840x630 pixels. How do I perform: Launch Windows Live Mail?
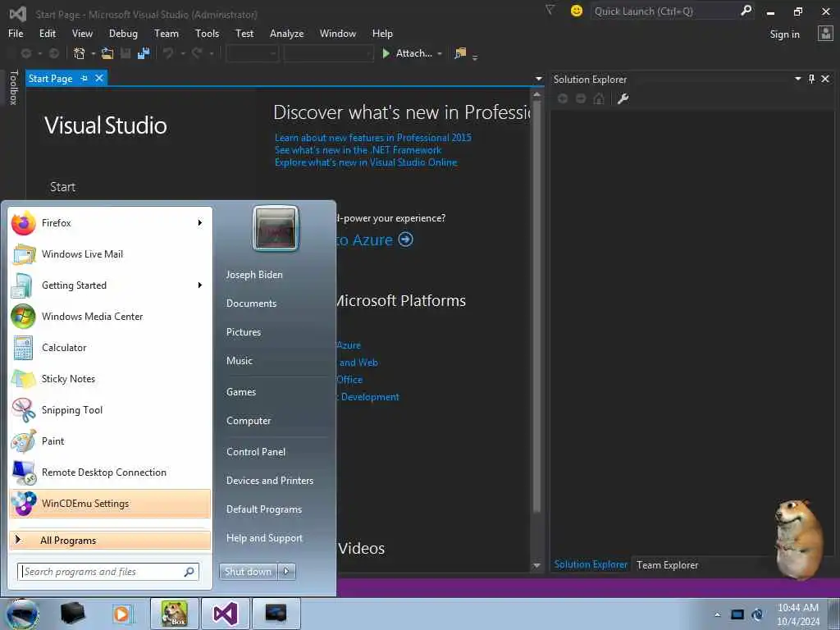111,254
